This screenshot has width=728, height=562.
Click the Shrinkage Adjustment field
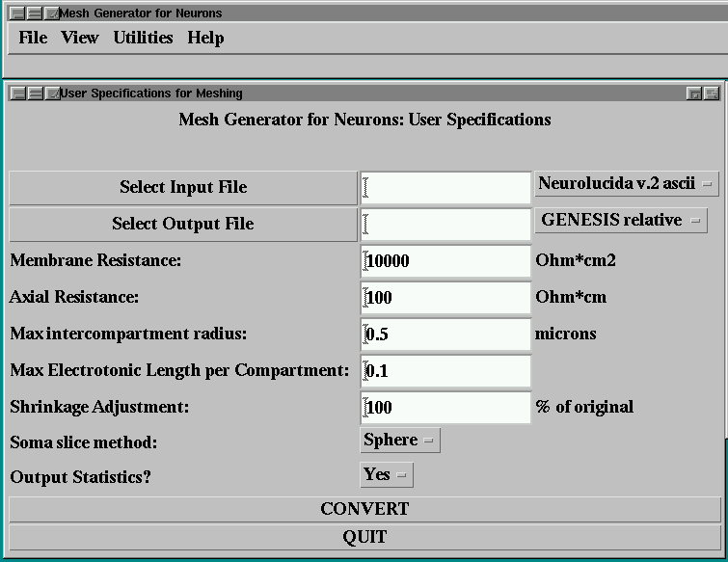(445, 407)
